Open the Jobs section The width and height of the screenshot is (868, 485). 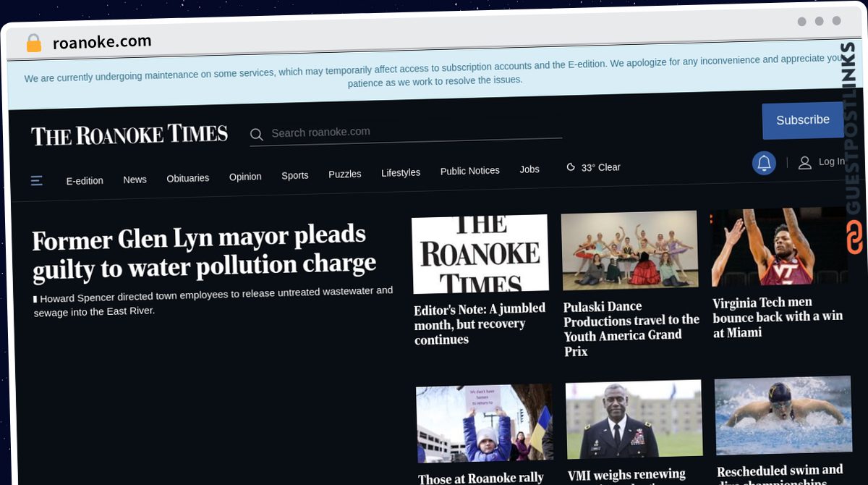coord(529,169)
